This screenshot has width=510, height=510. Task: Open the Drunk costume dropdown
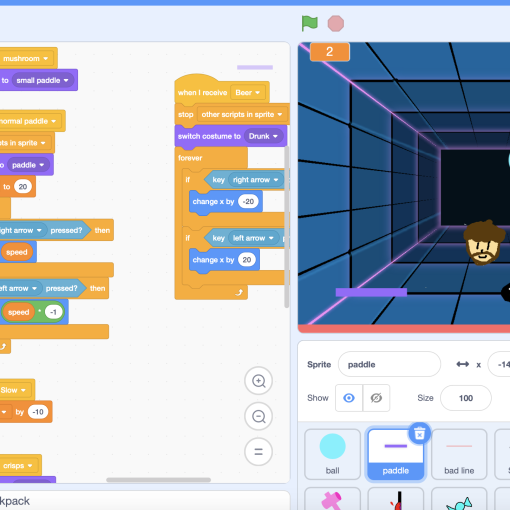[x=263, y=136]
